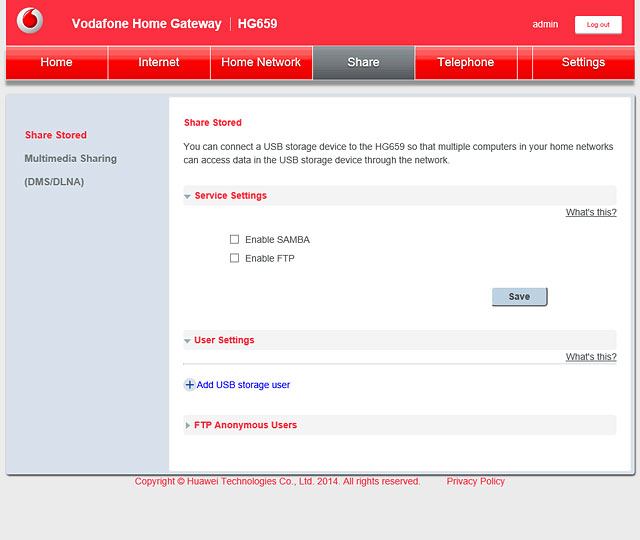Click the HG659 model label in the header
640x540 pixels.
tap(257, 24)
